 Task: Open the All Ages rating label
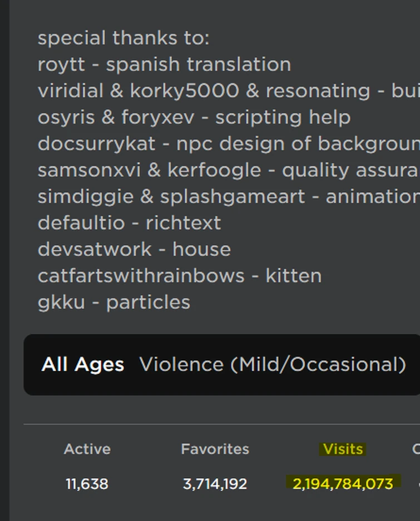tap(83, 365)
